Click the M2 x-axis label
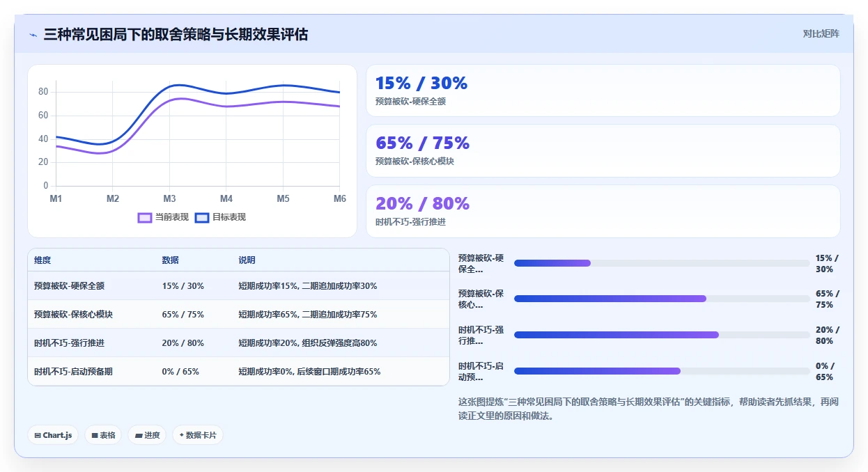Image resolution: width=868 pixels, height=472 pixels. [x=113, y=199]
